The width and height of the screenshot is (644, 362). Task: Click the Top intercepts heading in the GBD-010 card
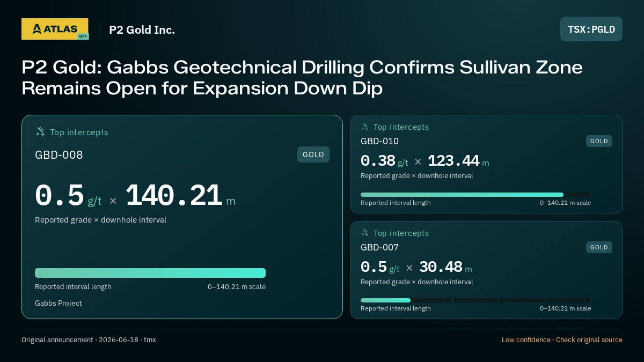(x=401, y=127)
